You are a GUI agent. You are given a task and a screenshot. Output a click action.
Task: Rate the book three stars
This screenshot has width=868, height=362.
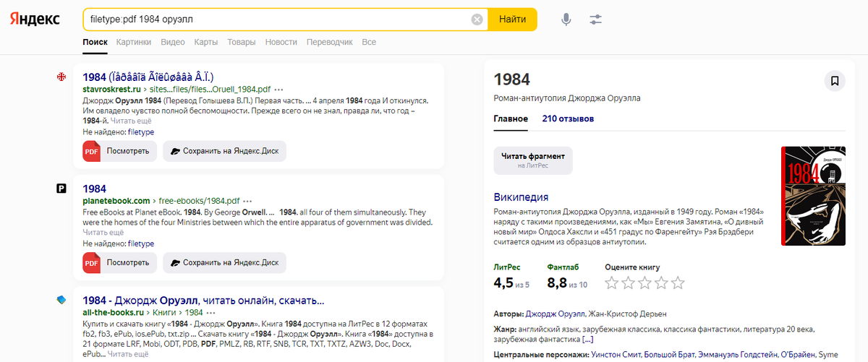point(644,283)
